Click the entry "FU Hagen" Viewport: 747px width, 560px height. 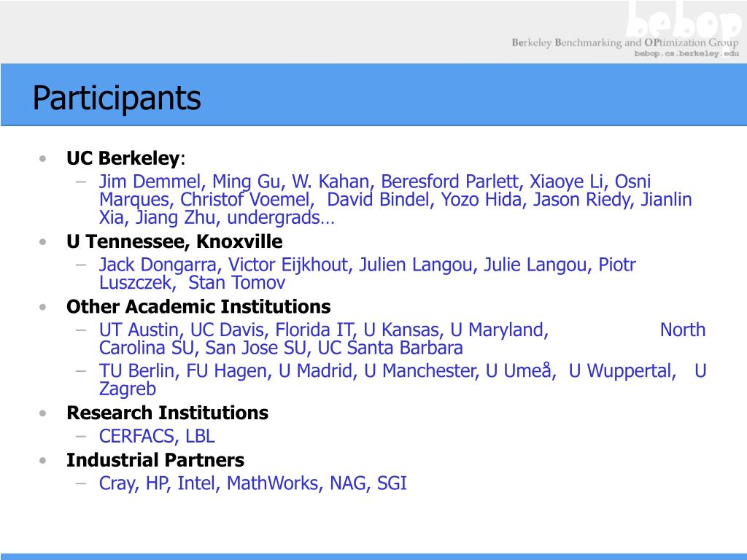coord(226,371)
